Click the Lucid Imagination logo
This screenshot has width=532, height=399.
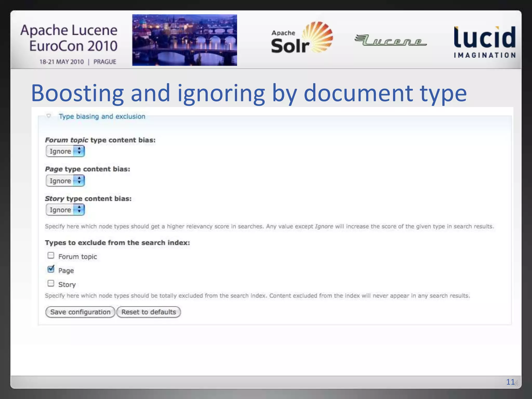485,42
